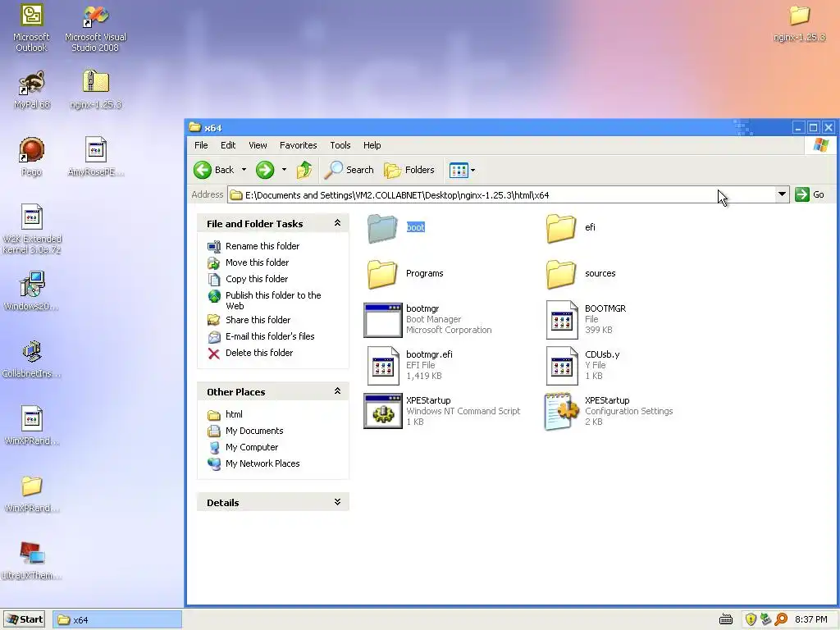840x630 pixels.
Task: Open the Forward button history dropdown
Action: coord(284,170)
